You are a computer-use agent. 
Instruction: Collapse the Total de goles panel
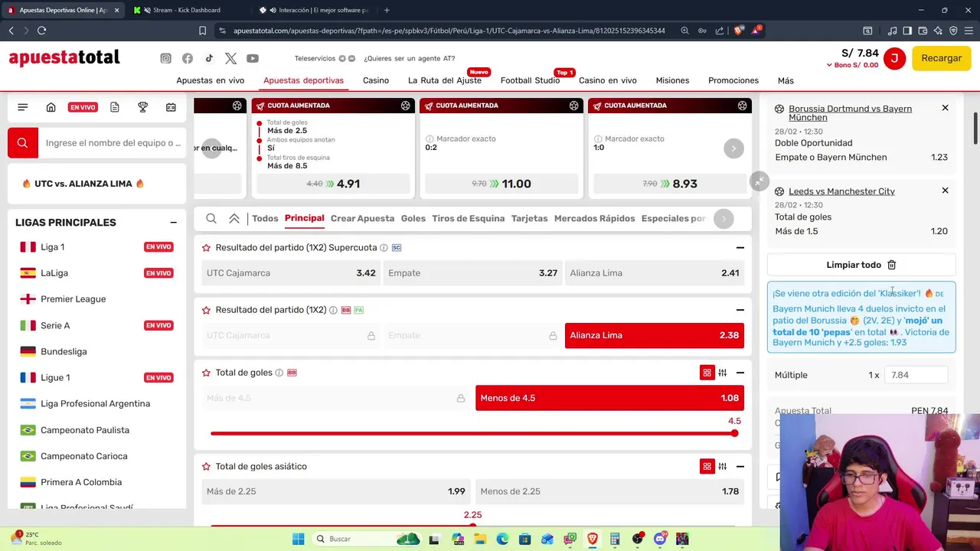[x=740, y=373]
